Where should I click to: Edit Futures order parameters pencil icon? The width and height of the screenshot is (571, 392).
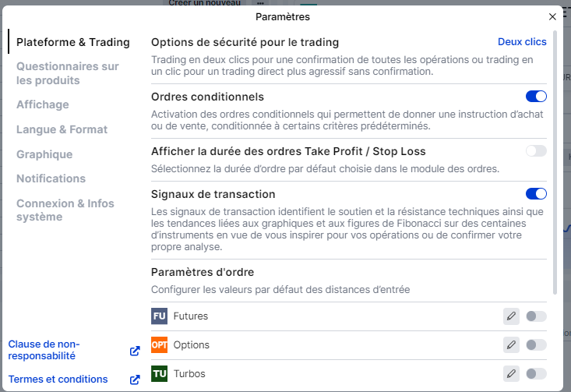pos(511,316)
